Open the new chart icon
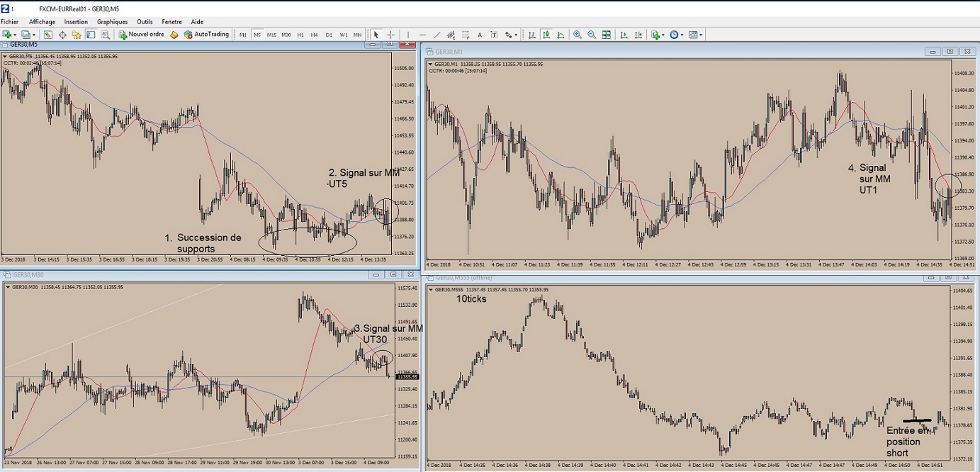Viewport: 980px width, 472px height. (7, 35)
